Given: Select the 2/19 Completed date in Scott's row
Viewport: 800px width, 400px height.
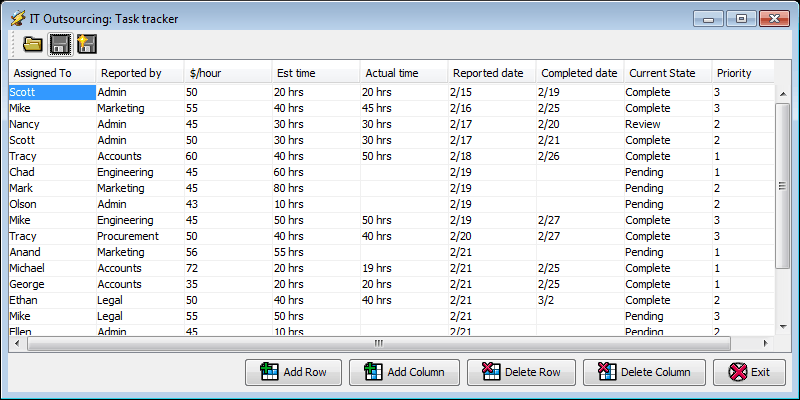Looking at the screenshot, I should [x=580, y=92].
